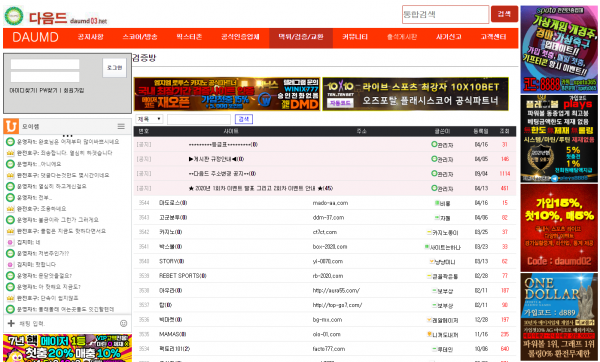600x362 pixels.
Task: Click the DAUMD home label in nav bar
Action: point(35,37)
